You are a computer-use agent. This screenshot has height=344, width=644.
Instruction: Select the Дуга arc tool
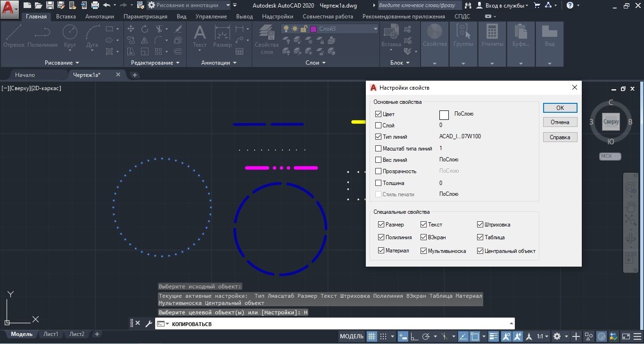pyautogui.click(x=92, y=37)
